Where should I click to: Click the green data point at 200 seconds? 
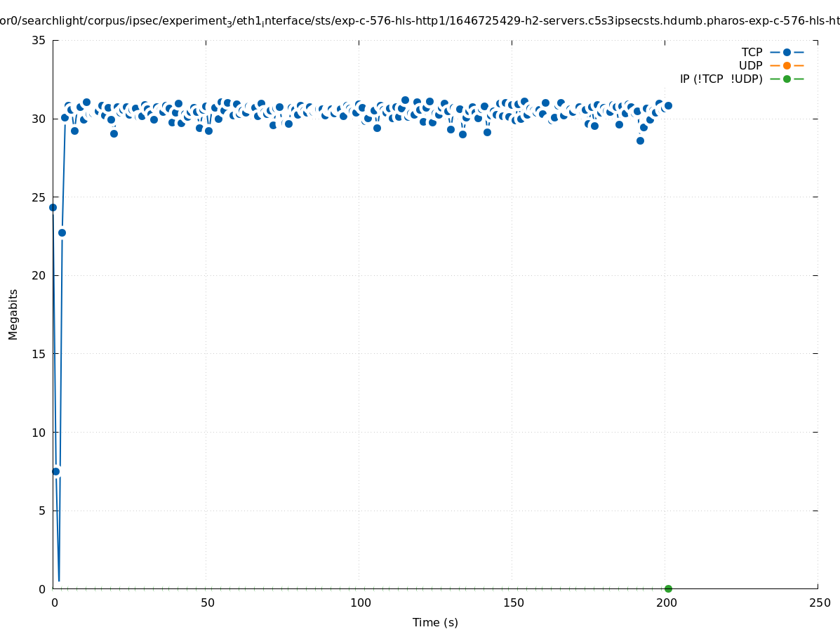coord(668,588)
